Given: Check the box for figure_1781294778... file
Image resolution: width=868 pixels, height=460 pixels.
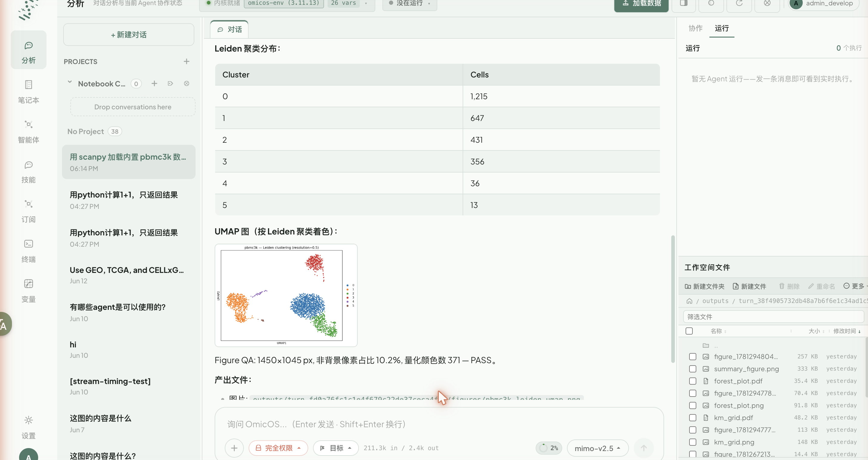Looking at the screenshot, I should tap(692, 393).
